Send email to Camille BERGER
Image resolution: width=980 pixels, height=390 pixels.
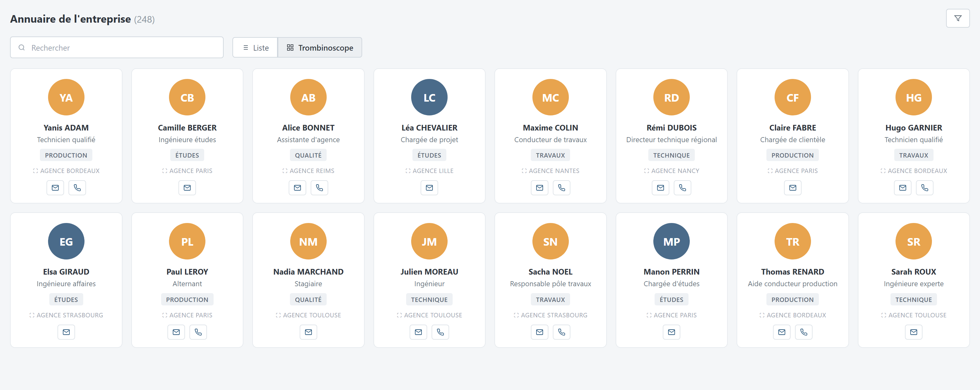pos(187,188)
